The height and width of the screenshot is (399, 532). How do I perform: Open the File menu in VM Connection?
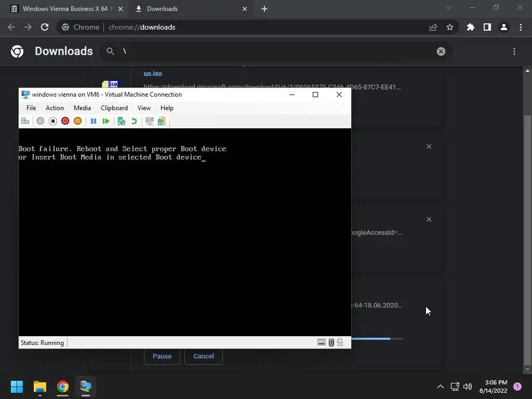31,108
